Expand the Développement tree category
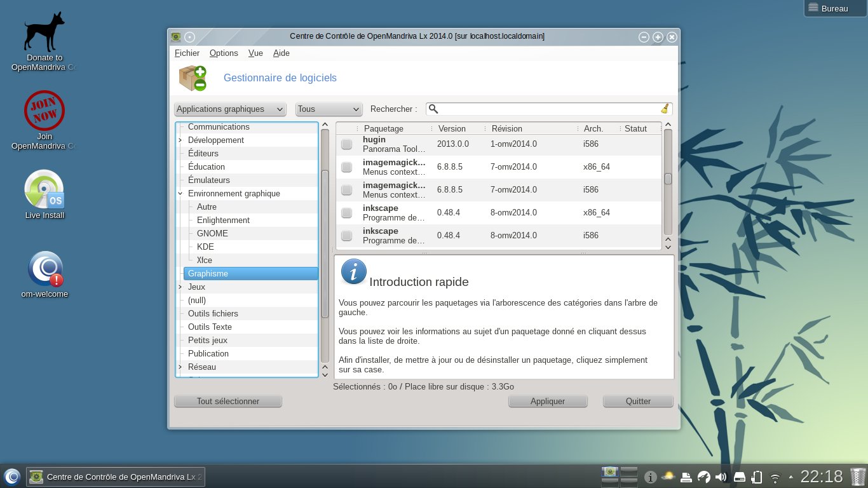 (x=180, y=140)
